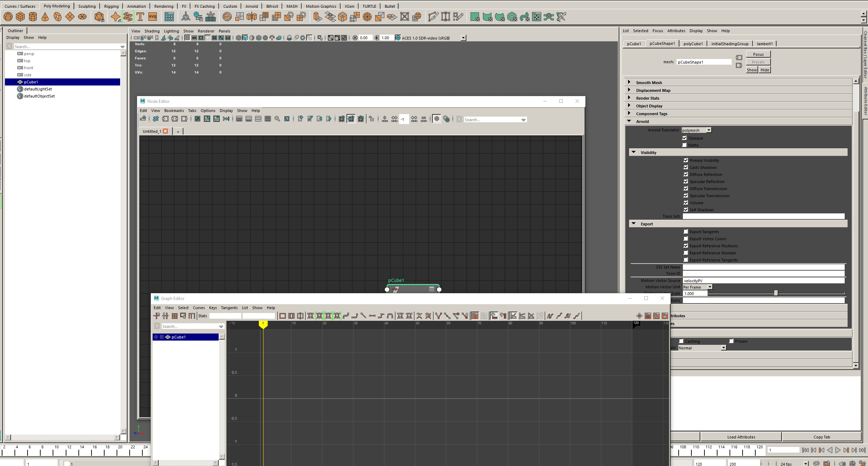Viewport: 868px width, 466px height.
Task: Toggle Casts Shadows checkbox
Action: pyautogui.click(x=686, y=167)
